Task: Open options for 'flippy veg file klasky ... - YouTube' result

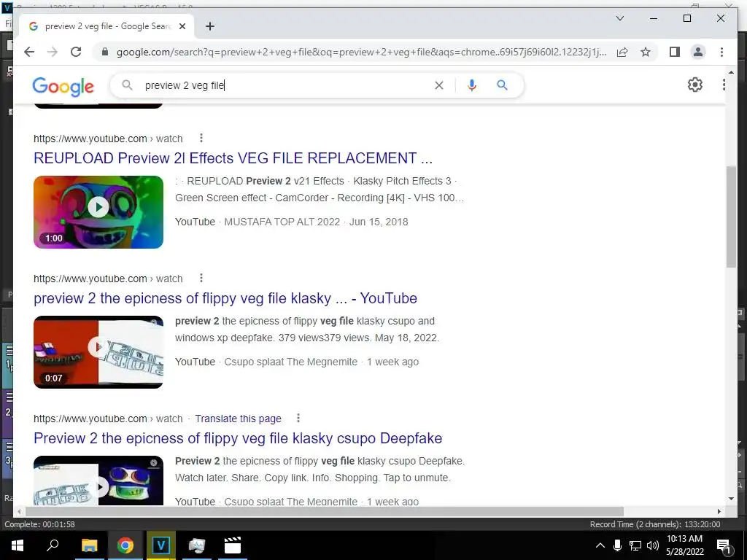Action: (x=201, y=278)
